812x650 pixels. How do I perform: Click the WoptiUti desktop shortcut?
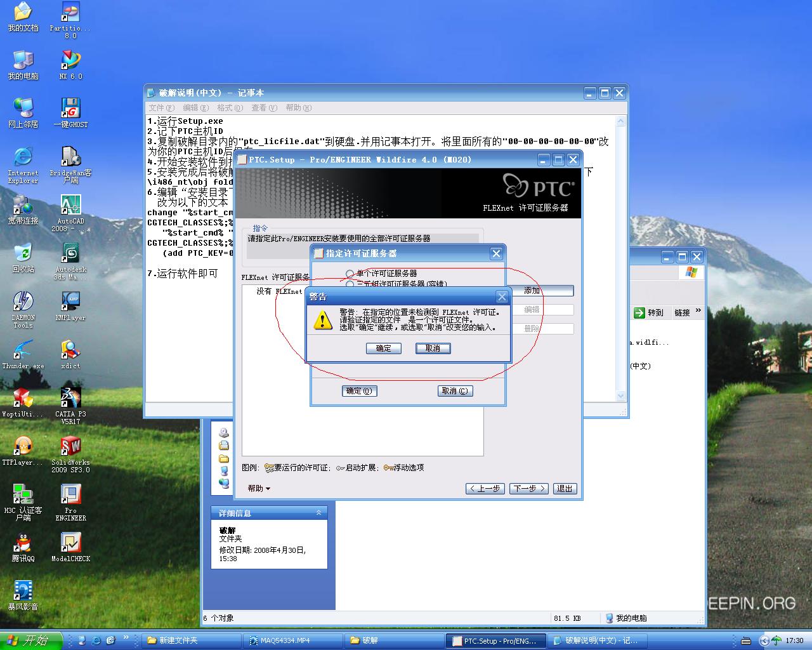(x=23, y=402)
